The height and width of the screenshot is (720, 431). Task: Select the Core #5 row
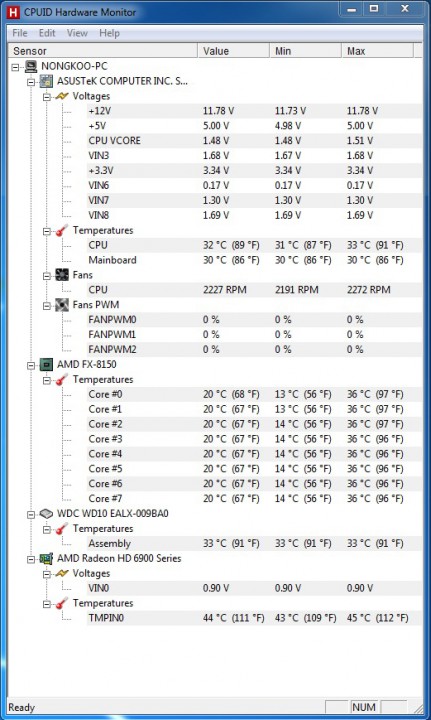(255, 469)
